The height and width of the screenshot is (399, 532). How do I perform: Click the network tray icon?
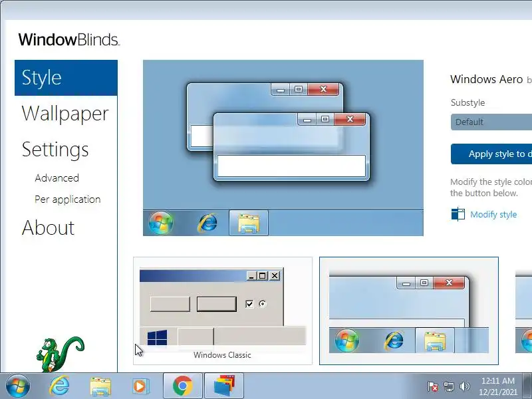click(x=449, y=386)
